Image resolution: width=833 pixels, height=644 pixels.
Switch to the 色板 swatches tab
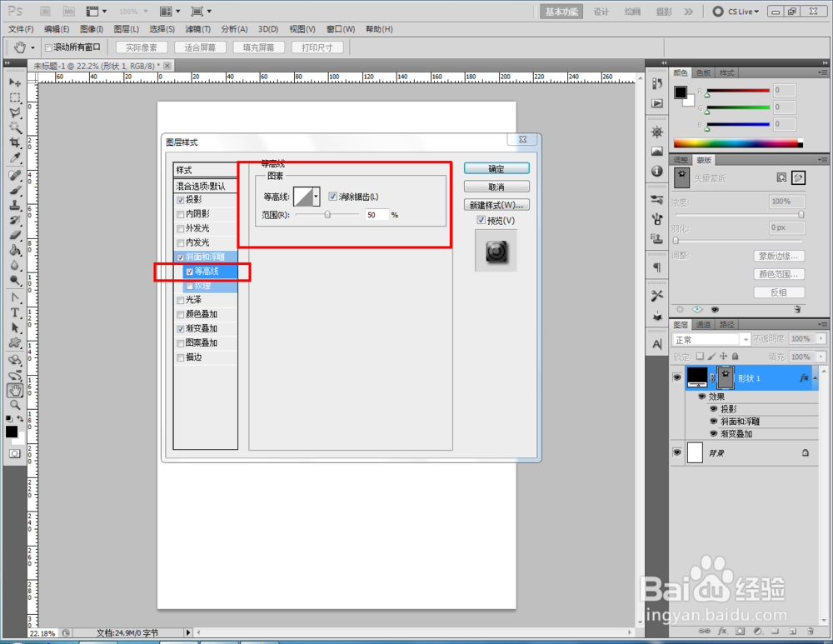703,72
